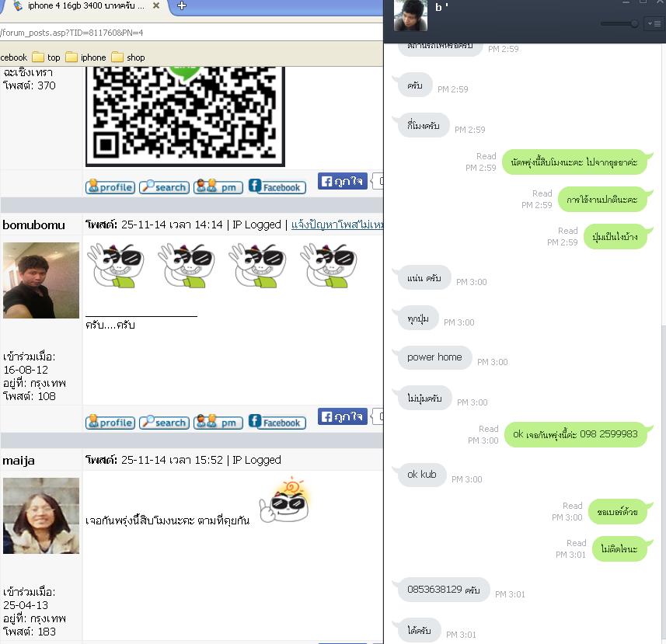Click pm button under the QR code post
Screen dimensions: 666x644
click(x=218, y=187)
